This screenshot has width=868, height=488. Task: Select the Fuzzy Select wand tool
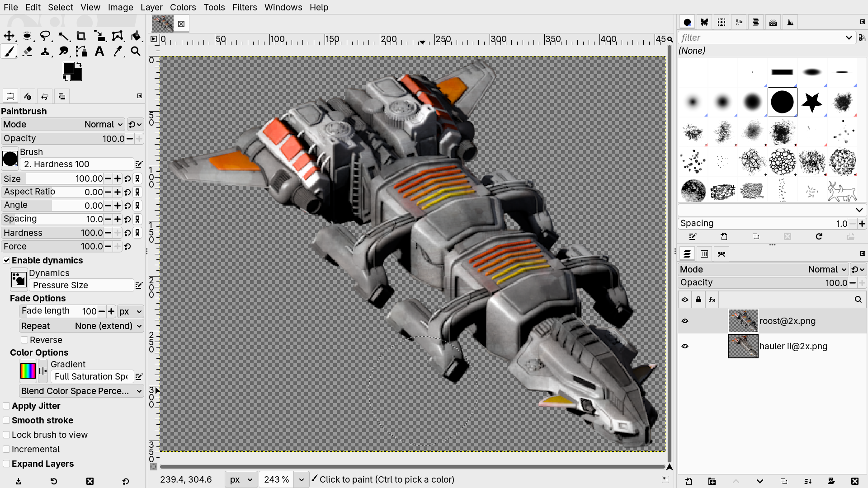tap(63, 36)
